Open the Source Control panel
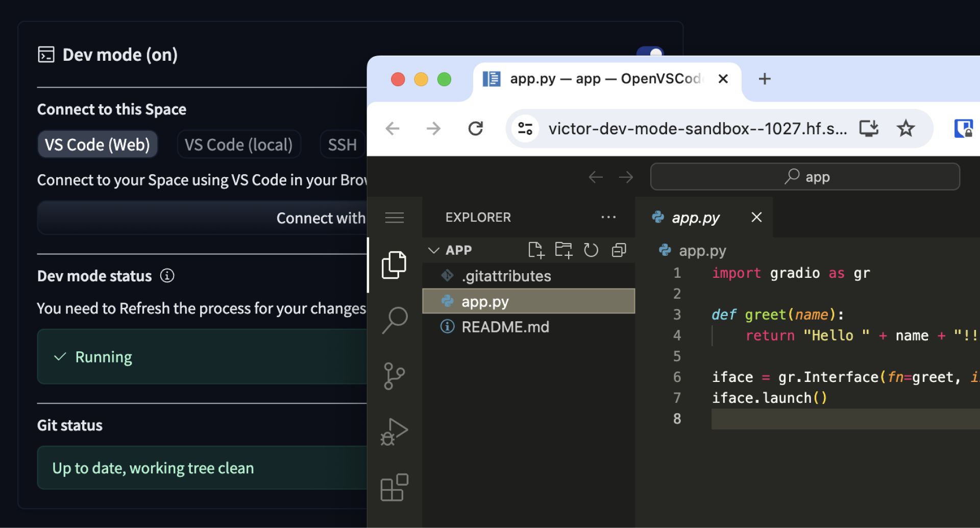Viewport: 980px width, 528px height. (394, 376)
